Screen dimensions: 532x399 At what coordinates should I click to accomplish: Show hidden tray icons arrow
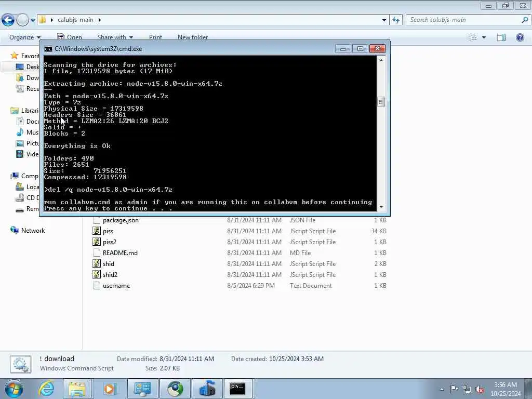click(x=442, y=389)
